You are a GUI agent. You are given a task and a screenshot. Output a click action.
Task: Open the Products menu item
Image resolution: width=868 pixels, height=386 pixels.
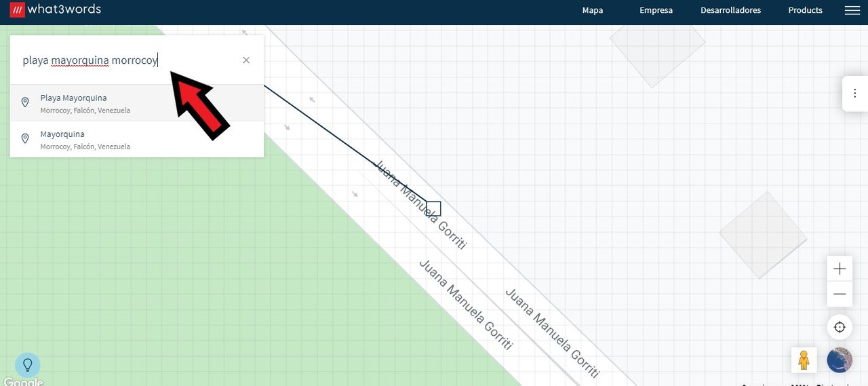point(805,10)
